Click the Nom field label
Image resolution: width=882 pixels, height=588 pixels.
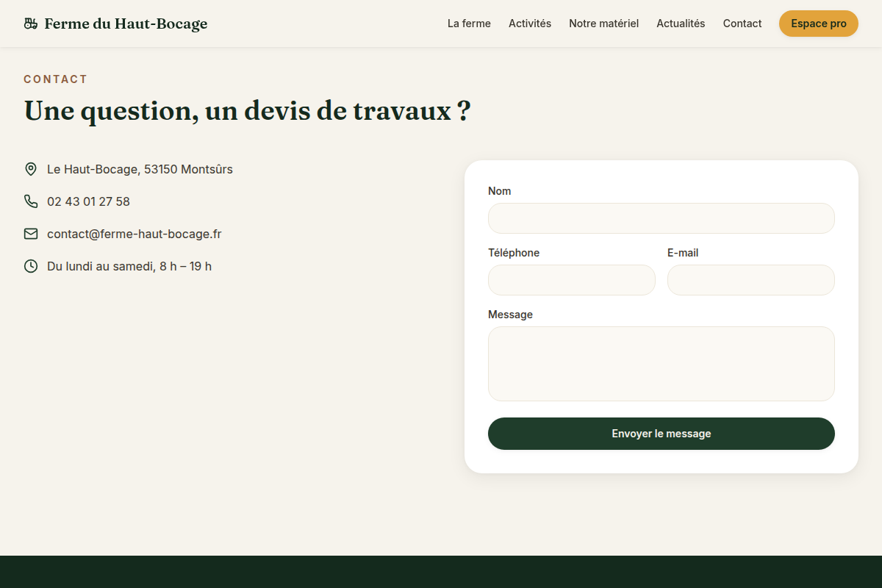pyautogui.click(x=500, y=191)
